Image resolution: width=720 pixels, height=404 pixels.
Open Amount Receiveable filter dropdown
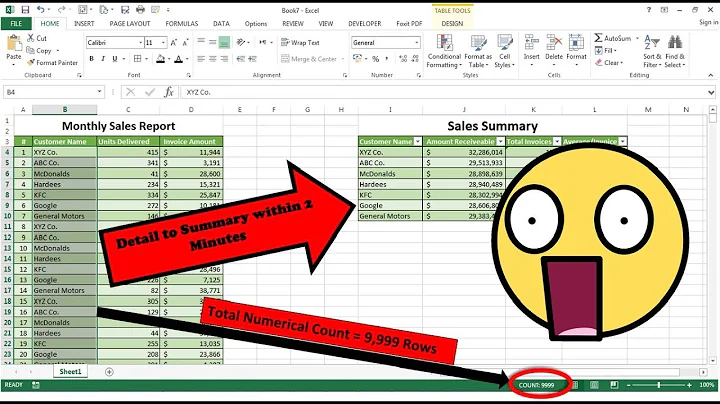pos(501,141)
